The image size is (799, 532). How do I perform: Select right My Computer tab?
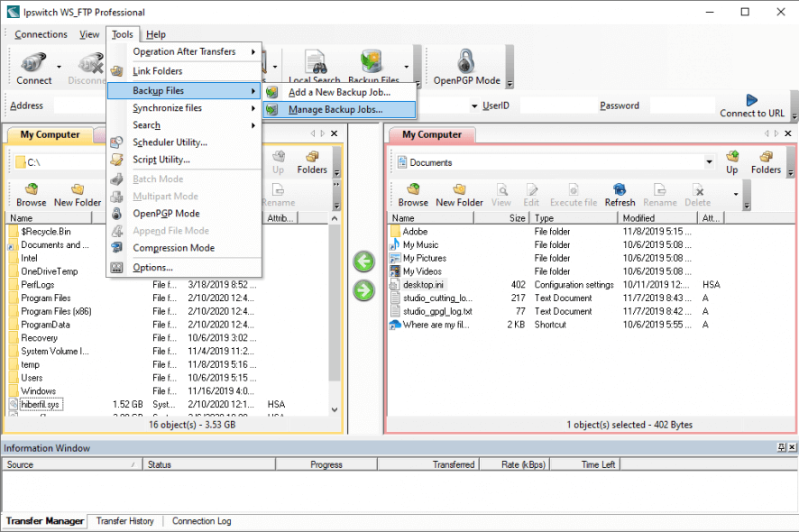[x=432, y=134]
